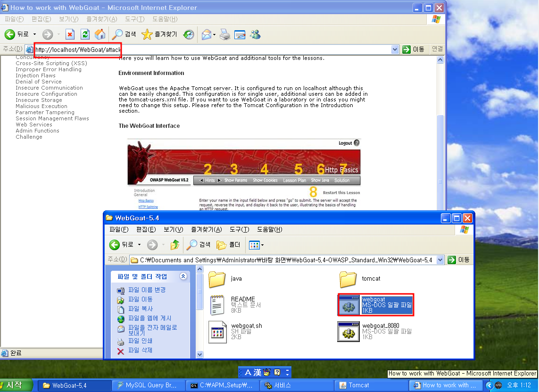Click the Challenge lesson link

click(x=29, y=137)
